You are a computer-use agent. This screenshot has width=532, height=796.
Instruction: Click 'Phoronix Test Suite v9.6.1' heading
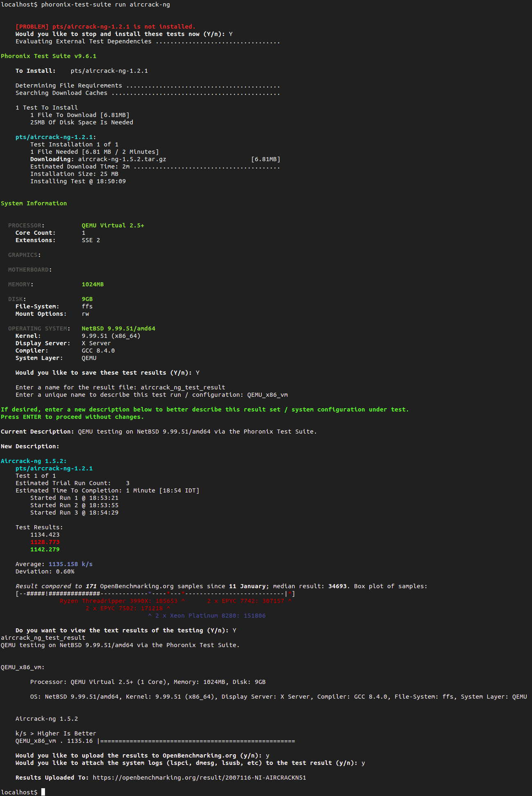[x=49, y=56]
